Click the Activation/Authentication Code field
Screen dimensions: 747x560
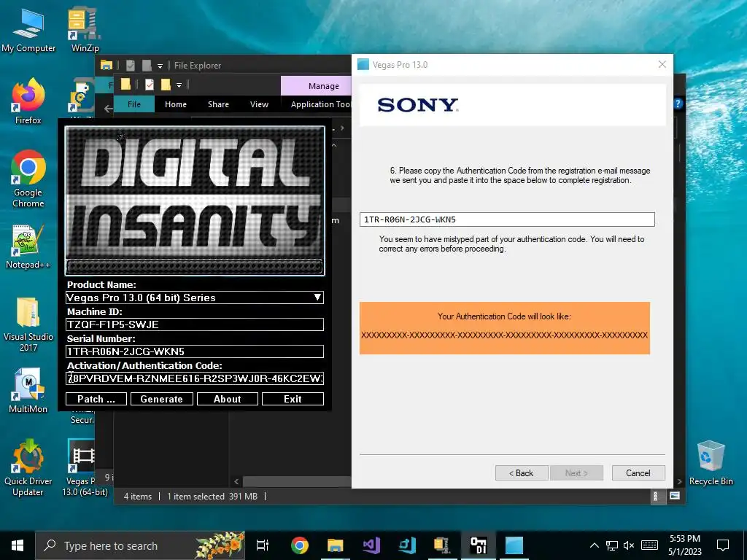194,378
